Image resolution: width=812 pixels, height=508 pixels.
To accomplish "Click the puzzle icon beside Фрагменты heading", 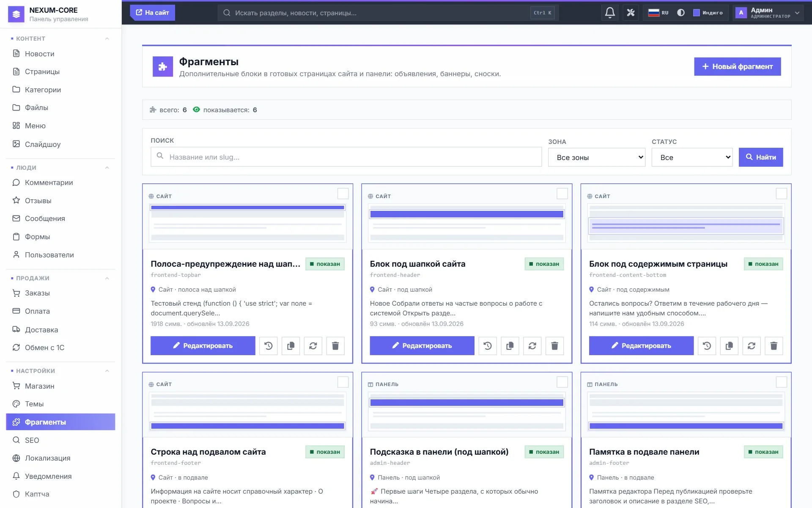I will 163,66.
